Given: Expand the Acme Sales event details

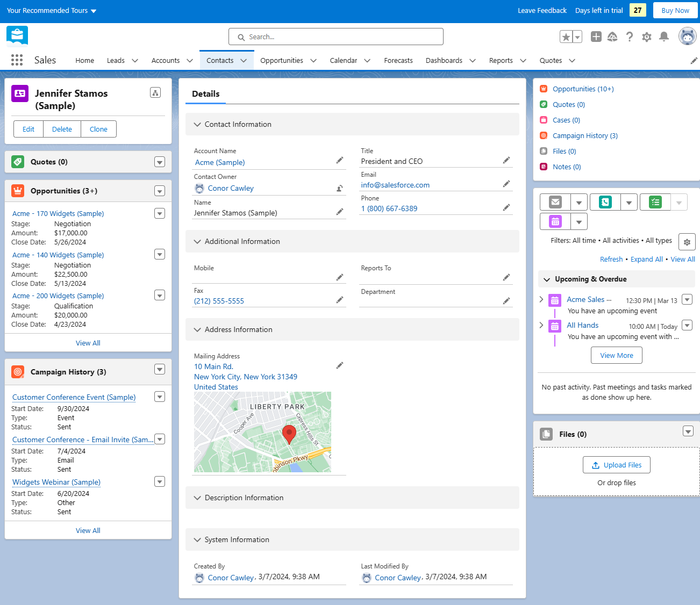Looking at the screenshot, I should pyautogui.click(x=541, y=299).
